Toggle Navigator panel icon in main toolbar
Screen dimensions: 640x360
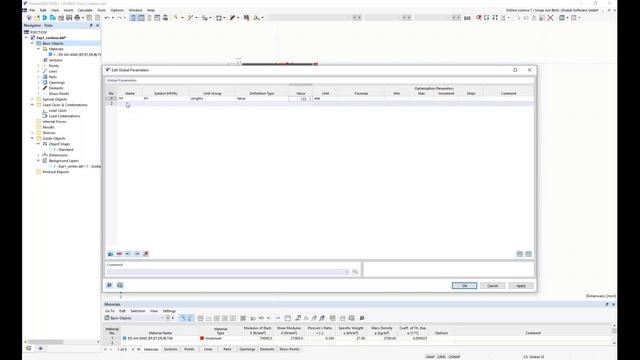click(x=133, y=18)
